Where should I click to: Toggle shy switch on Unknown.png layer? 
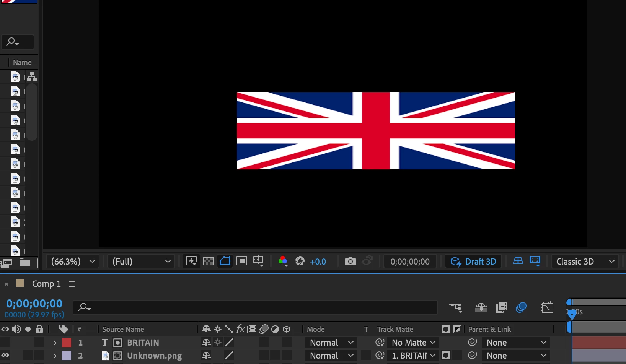click(x=206, y=356)
